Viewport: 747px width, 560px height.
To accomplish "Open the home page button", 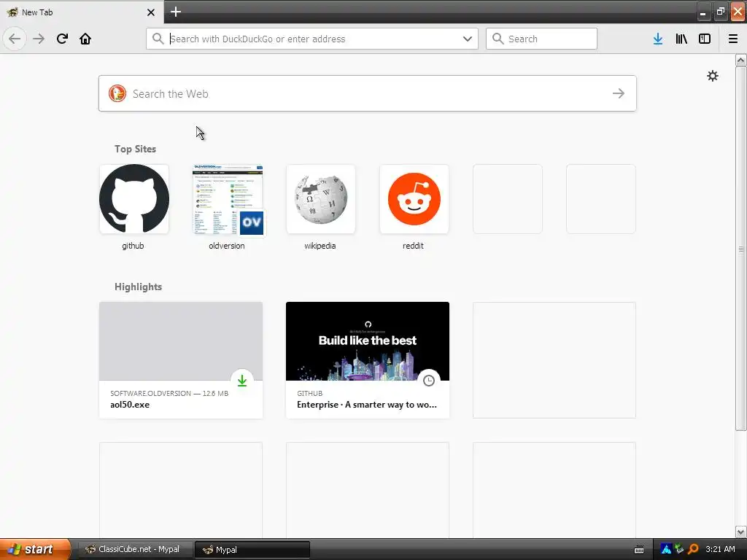I will click(85, 39).
